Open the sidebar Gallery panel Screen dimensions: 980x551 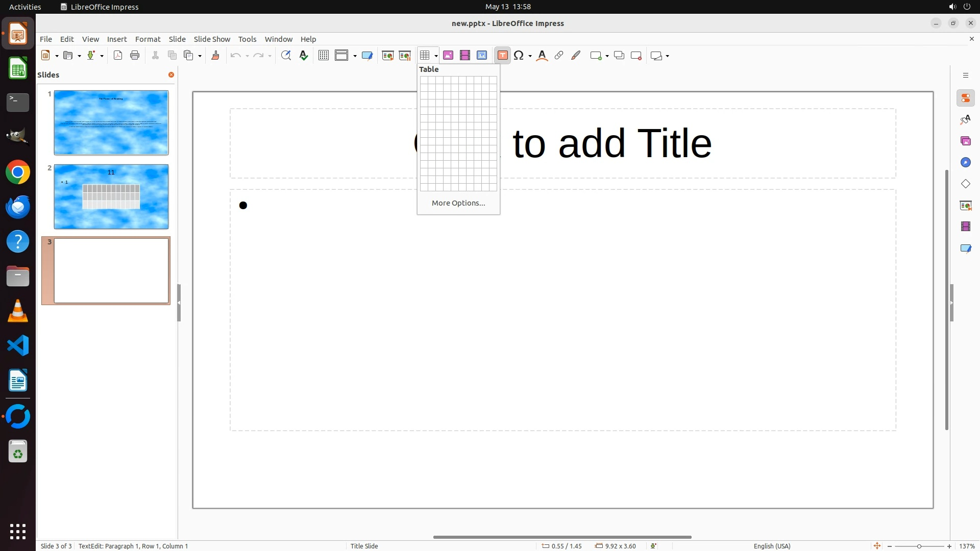[965, 141]
